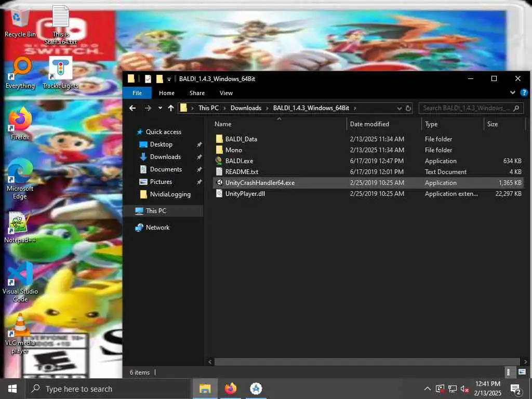Click the horizontal scrollbar in the file list
532x399 pixels.
(x=367, y=362)
